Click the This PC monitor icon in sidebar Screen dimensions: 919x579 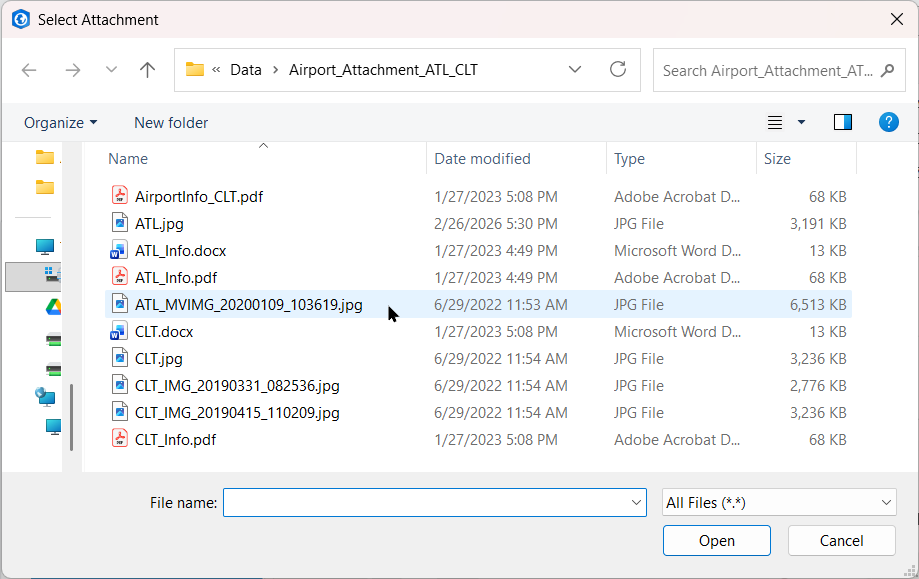click(x=45, y=247)
